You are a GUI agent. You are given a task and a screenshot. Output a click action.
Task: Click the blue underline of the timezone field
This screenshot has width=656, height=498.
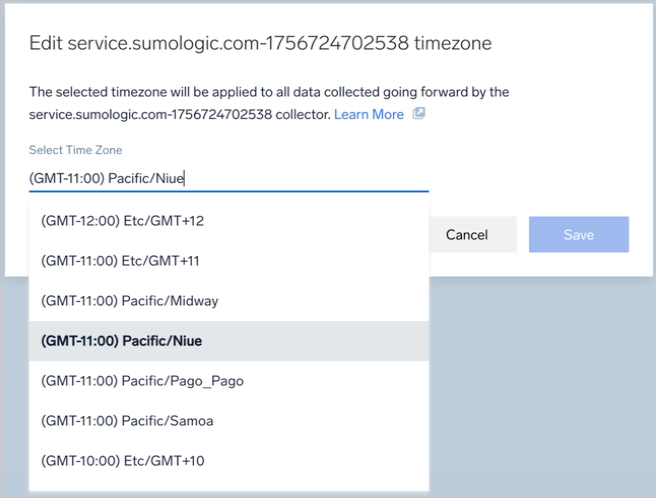click(228, 191)
